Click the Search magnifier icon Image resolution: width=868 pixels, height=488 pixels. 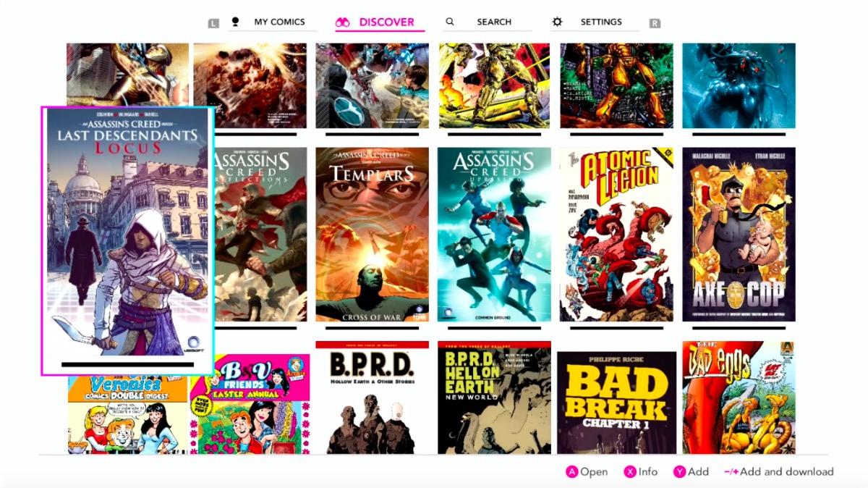450,22
